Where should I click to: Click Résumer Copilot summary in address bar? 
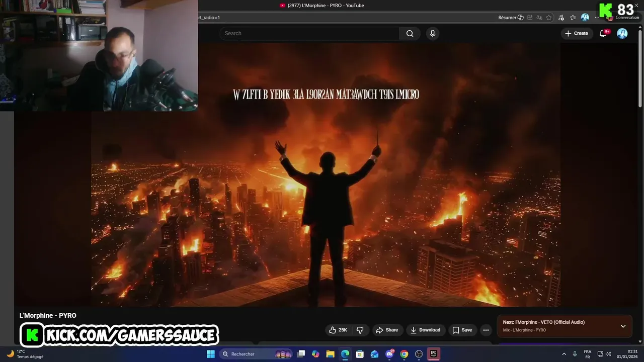[511, 18]
